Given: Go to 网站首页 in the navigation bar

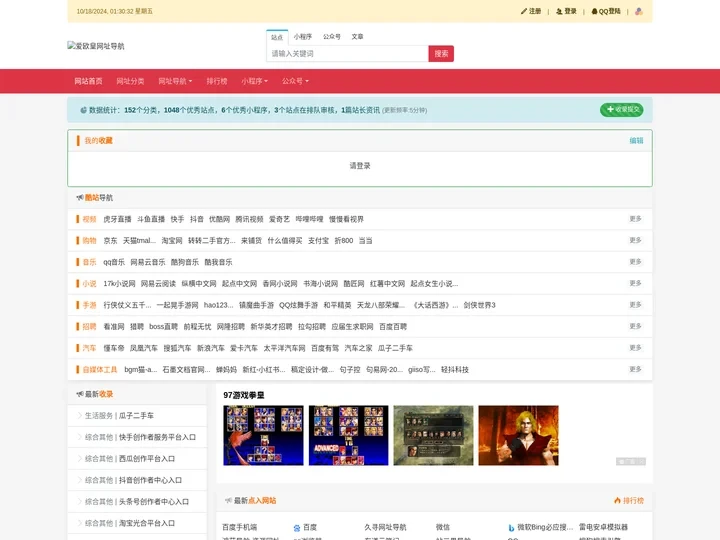Looking at the screenshot, I should tap(89, 81).
